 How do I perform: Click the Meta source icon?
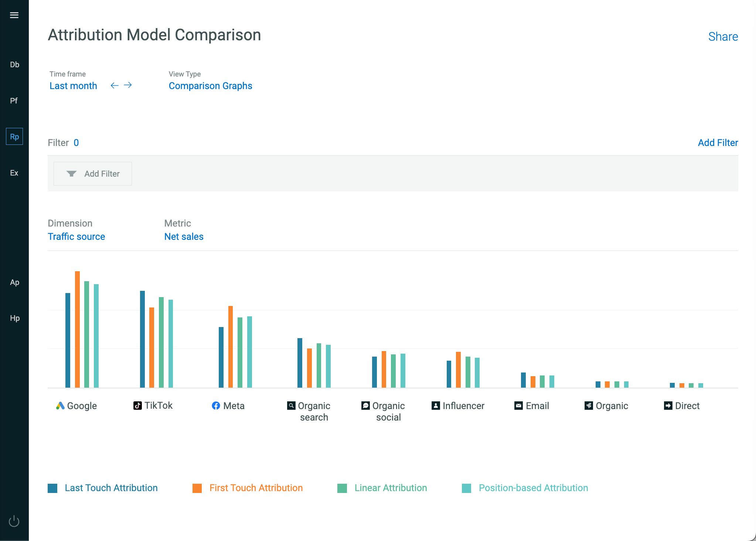coord(216,406)
